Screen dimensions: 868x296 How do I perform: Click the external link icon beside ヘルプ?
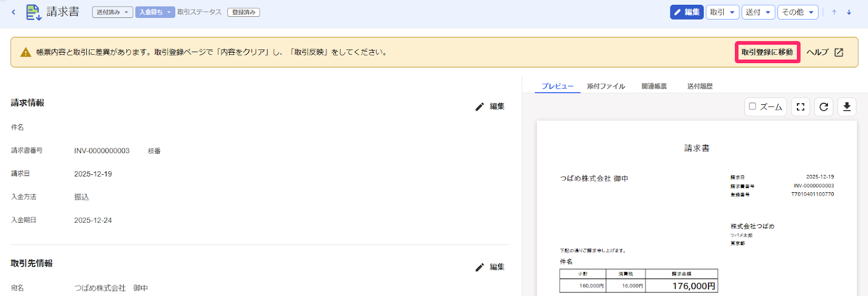pos(839,52)
